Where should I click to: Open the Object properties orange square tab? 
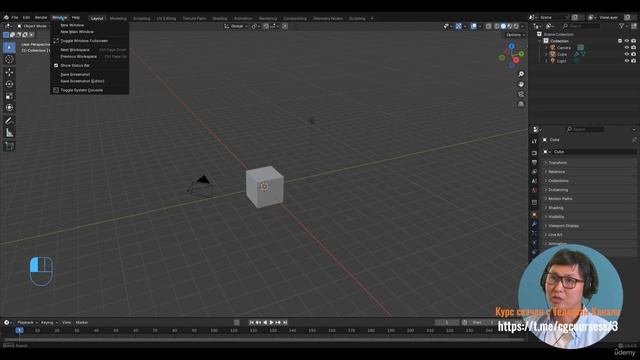tap(534, 215)
